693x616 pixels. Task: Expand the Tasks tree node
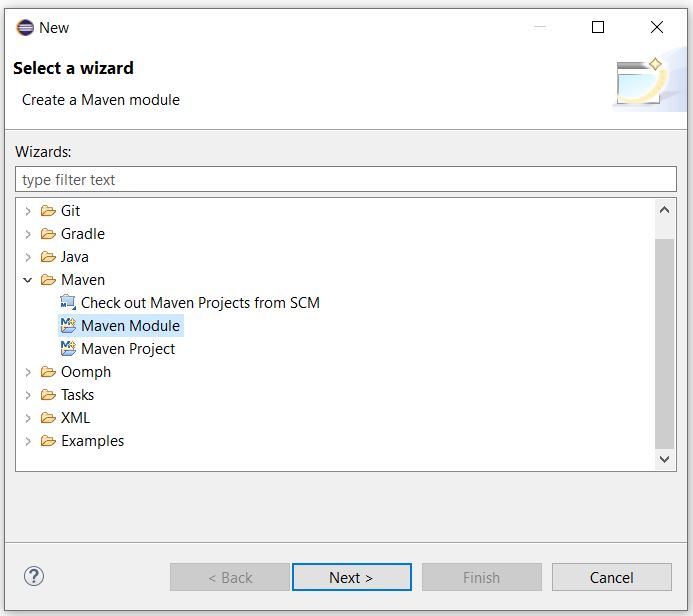[28, 395]
